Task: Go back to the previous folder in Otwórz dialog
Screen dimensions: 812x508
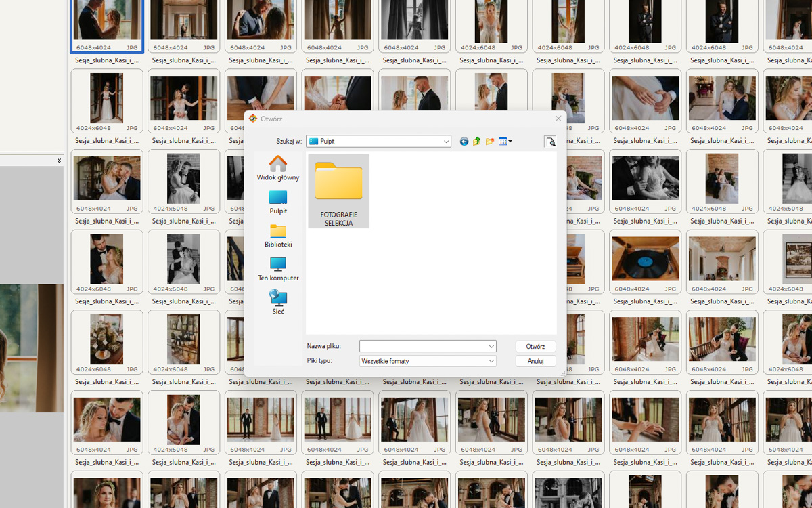Action: [464, 142]
